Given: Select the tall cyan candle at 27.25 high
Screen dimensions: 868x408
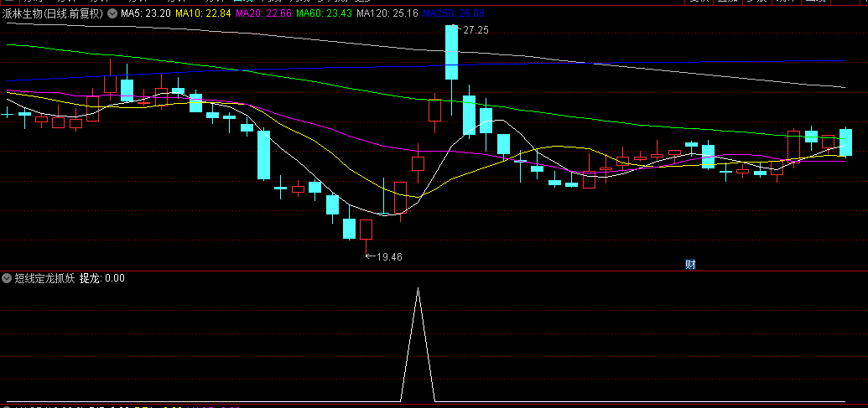Looking at the screenshot, I should click(x=452, y=52).
